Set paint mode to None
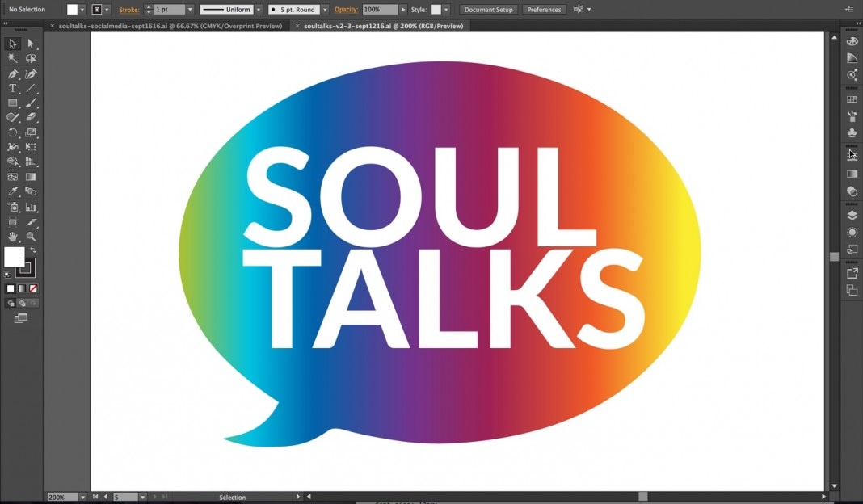 point(33,288)
